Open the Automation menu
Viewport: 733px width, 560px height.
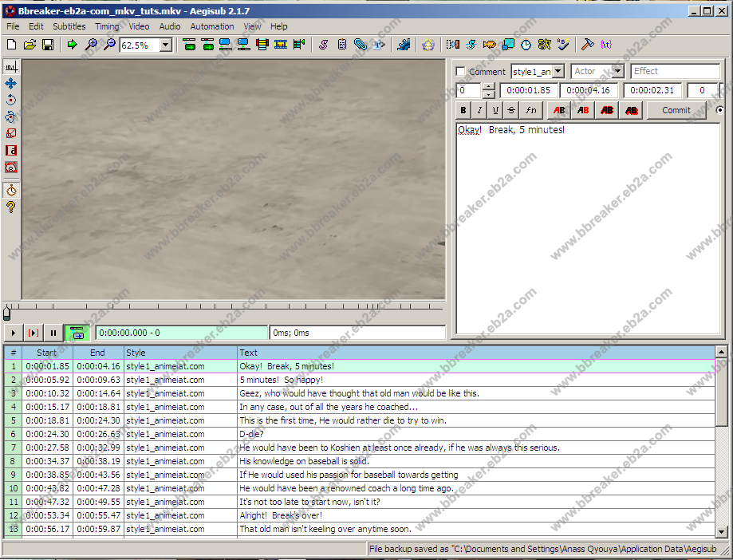point(212,26)
